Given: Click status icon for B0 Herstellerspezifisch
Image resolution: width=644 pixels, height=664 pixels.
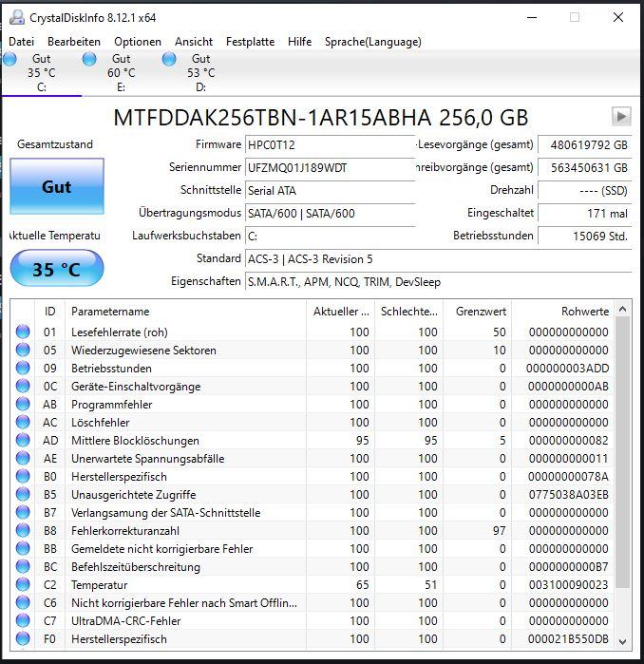Looking at the screenshot, I should coord(23,476).
